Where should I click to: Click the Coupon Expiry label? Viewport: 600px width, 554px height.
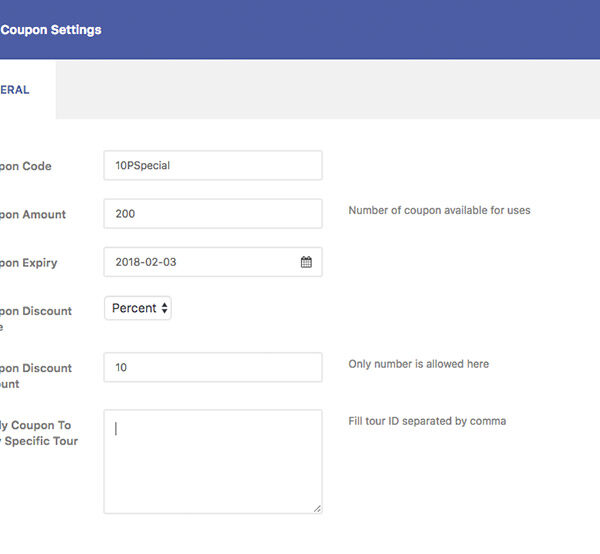coord(29,263)
